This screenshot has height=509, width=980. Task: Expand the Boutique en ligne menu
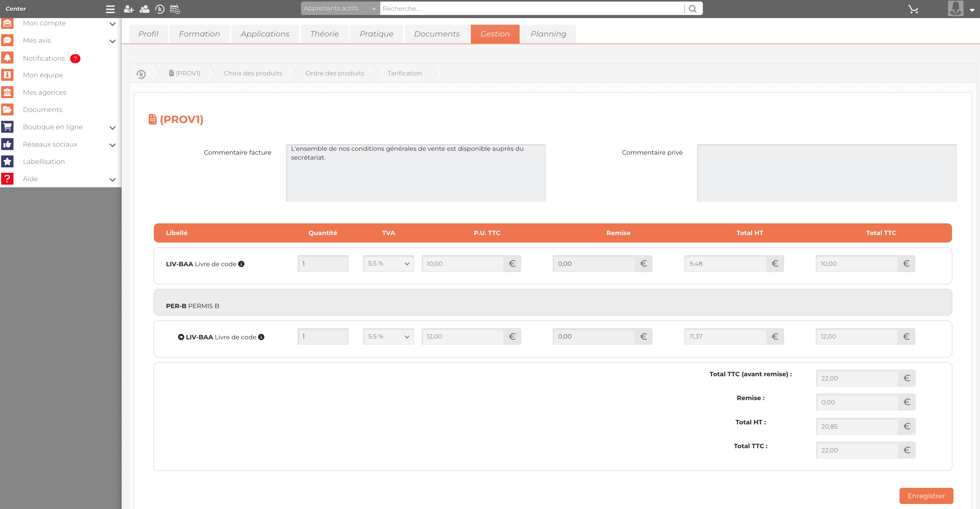click(112, 128)
